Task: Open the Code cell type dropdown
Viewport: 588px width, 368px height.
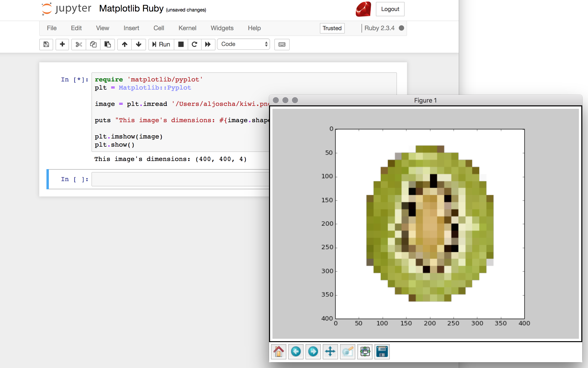Action: click(x=244, y=44)
